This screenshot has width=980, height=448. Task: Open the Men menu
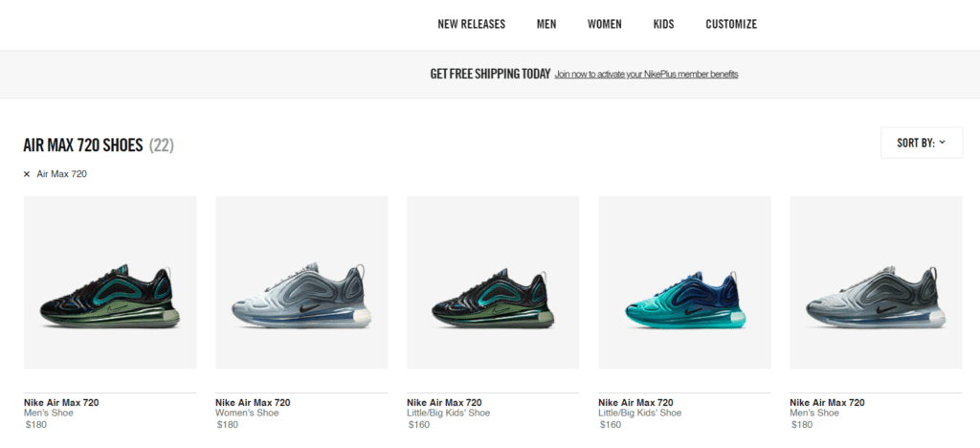click(546, 24)
